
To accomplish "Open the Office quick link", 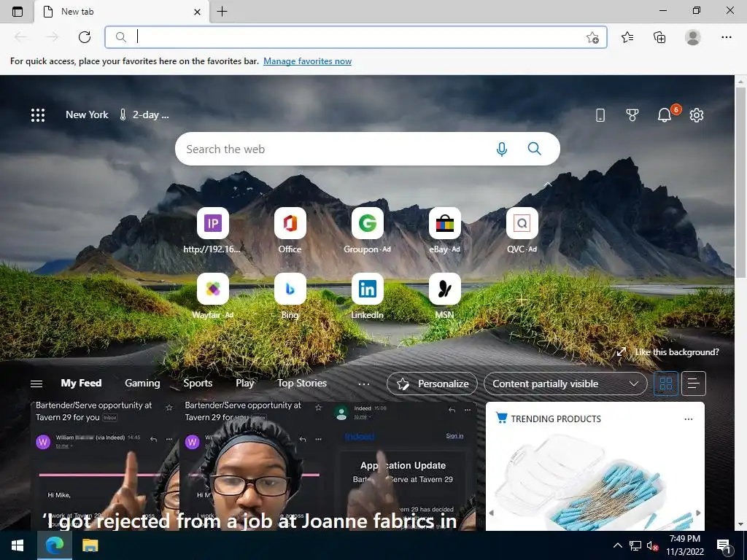I will coord(290,230).
